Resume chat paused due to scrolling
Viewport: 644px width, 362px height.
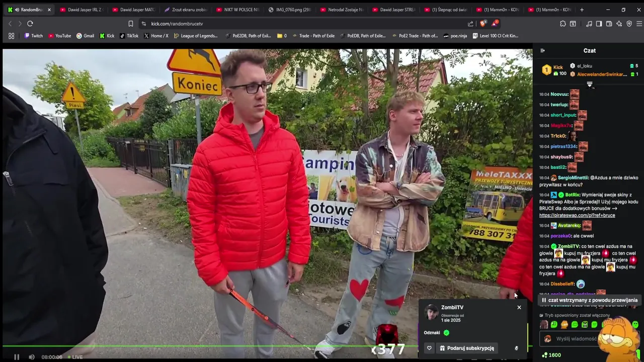[x=590, y=300]
